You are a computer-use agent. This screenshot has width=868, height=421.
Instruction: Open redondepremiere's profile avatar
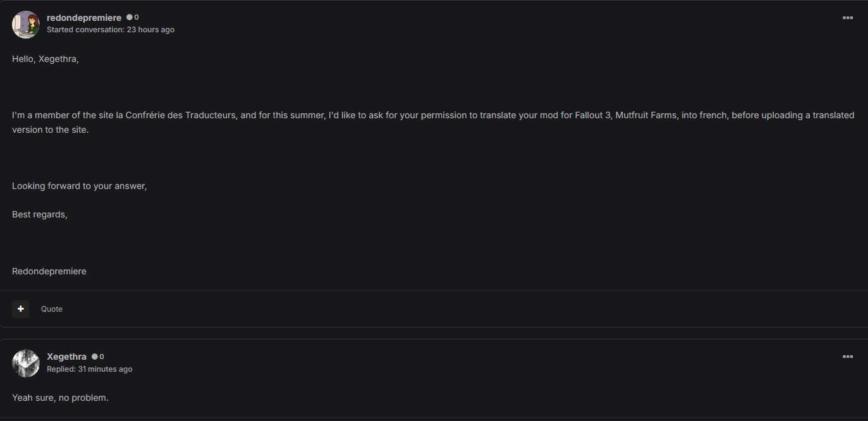(x=26, y=25)
